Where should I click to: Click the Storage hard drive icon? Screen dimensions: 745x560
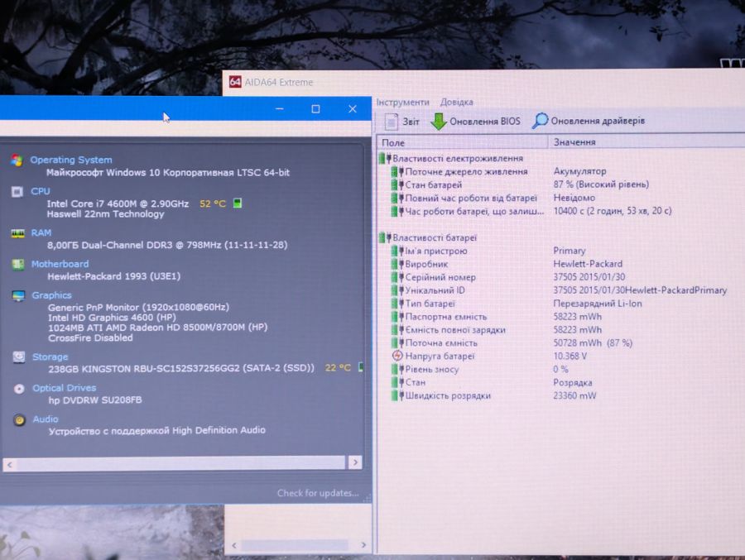[x=19, y=357]
